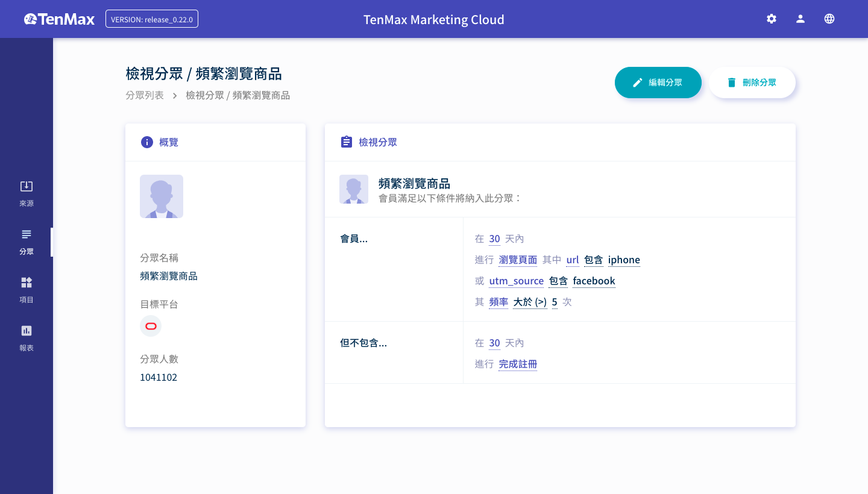
Task: Click the 包含 operator after url
Action: click(x=594, y=260)
